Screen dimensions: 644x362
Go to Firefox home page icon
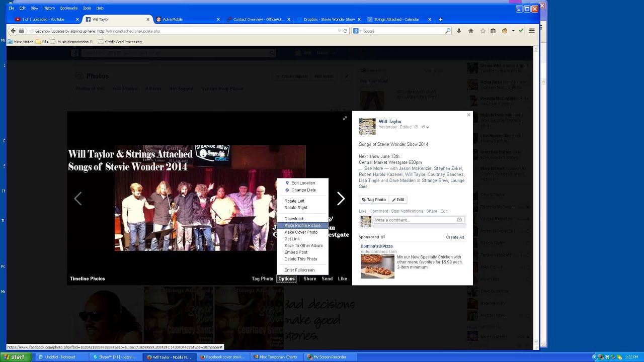pos(470,31)
